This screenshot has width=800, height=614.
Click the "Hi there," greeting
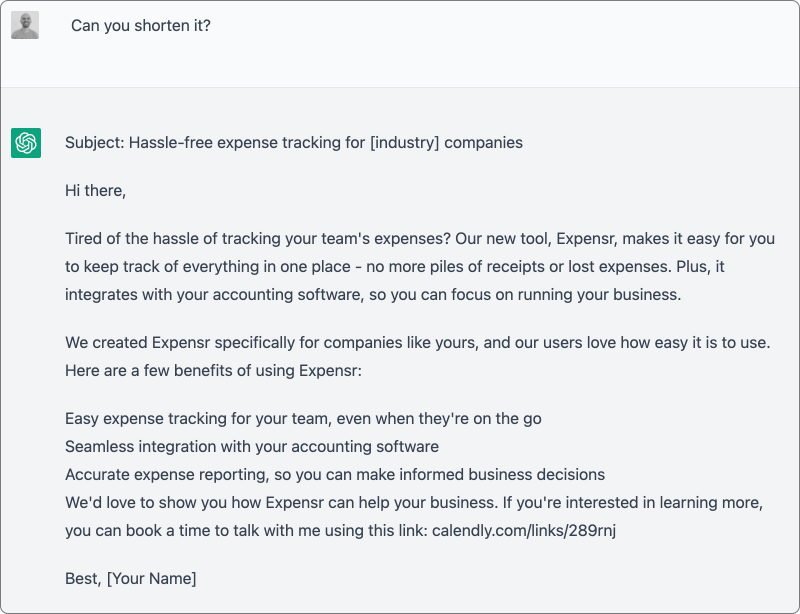coord(95,190)
